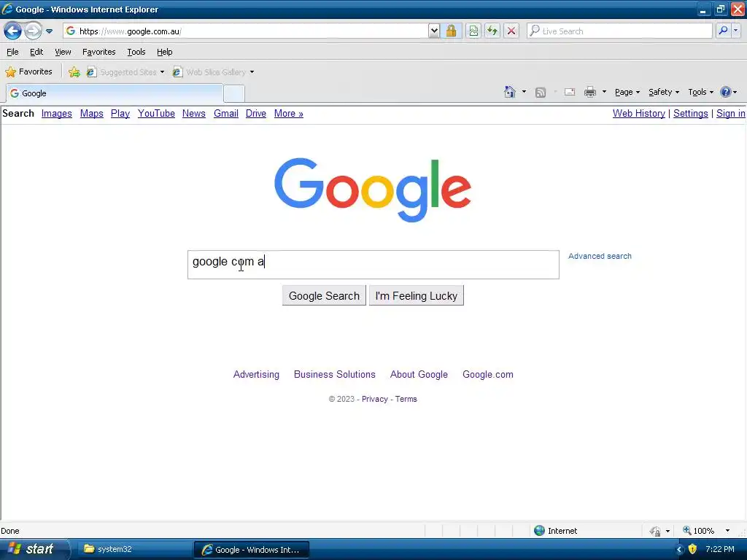Click the Print icon

click(x=589, y=92)
